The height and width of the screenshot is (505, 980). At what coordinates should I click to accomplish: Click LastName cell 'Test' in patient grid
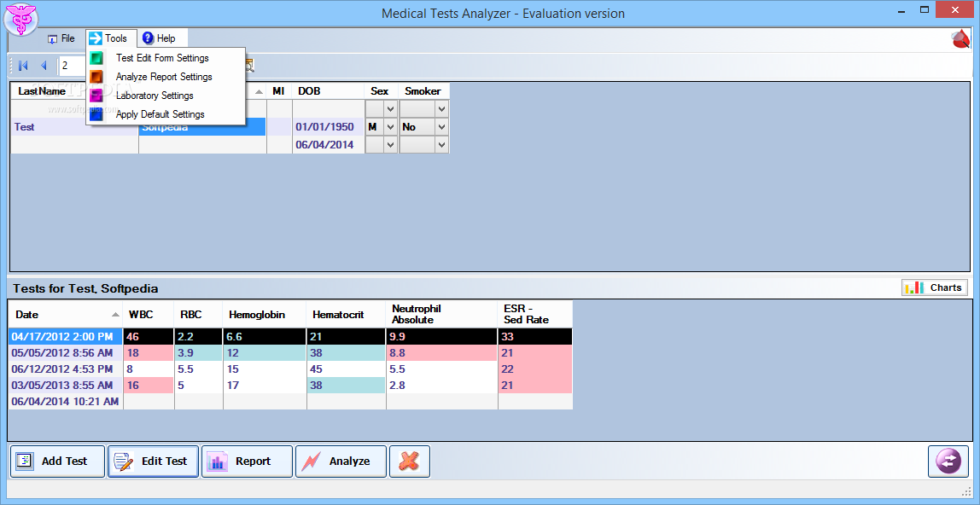(74, 127)
